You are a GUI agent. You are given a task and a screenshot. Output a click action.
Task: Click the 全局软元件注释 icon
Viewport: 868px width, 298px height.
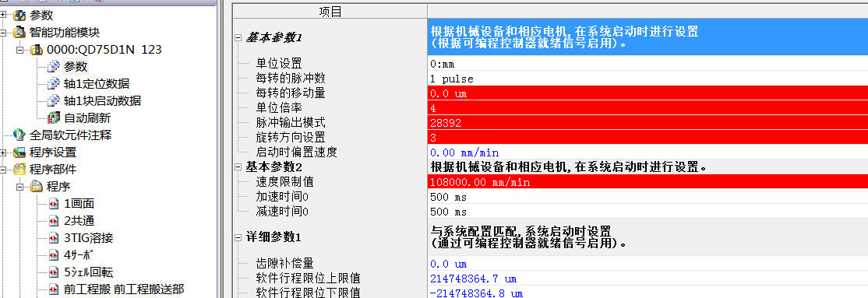[x=19, y=135]
